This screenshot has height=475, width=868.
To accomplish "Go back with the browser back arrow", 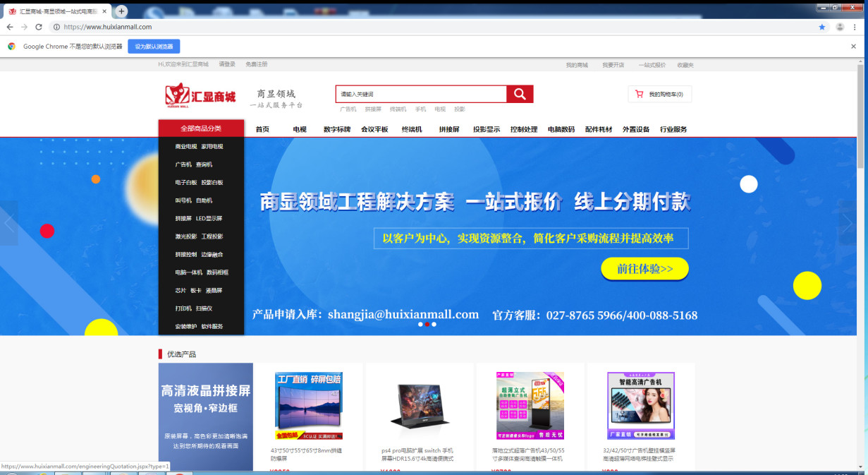I will pyautogui.click(x=10, y=27).
